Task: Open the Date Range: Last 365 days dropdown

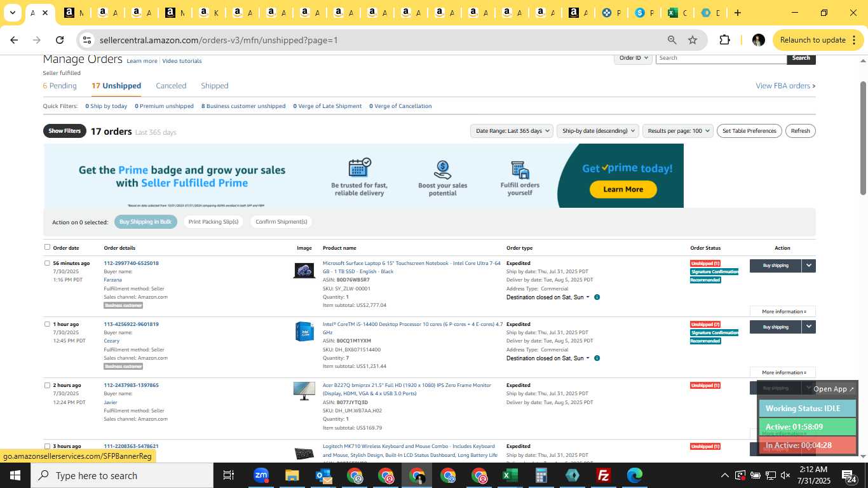Action: (x=512, y=131)
